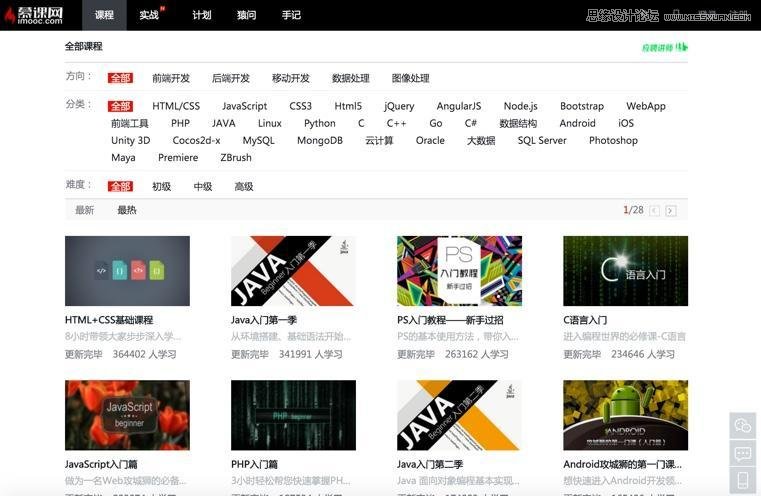Open the 手记 nav tab

(x=291, y=15)
